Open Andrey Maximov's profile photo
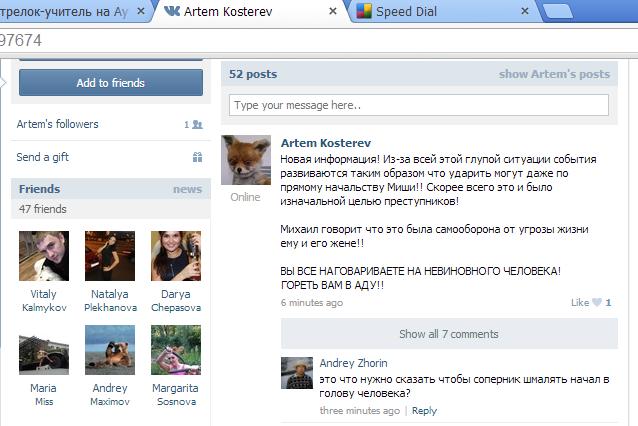The image size is (638, 426). (109, 349)
